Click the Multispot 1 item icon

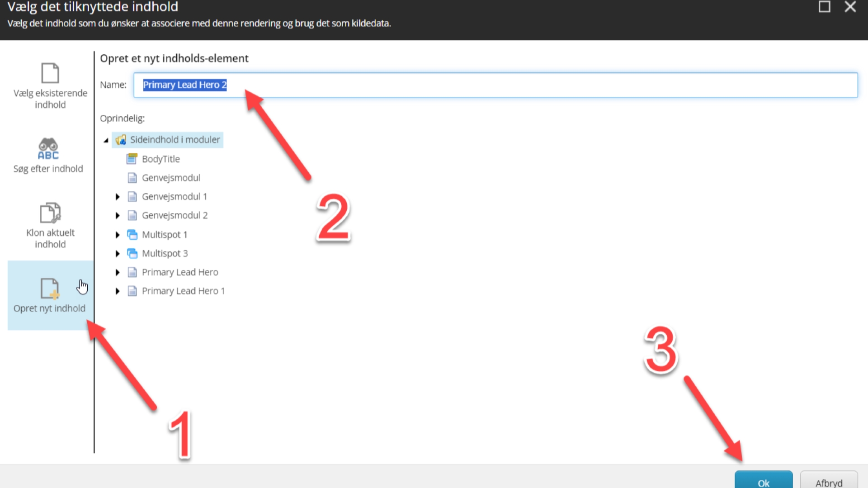132,235
